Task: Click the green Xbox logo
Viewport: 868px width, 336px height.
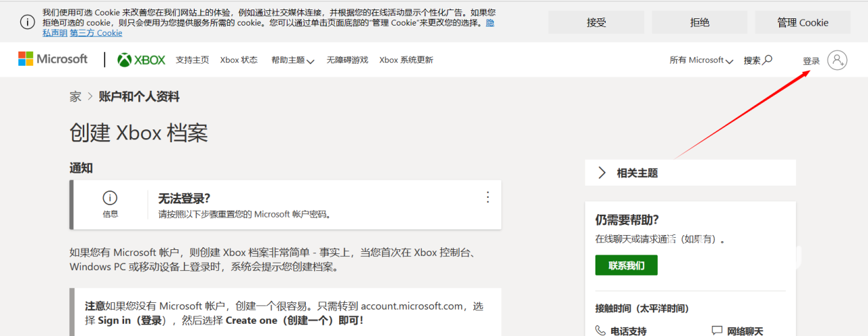Action: [x=141, y=60]
